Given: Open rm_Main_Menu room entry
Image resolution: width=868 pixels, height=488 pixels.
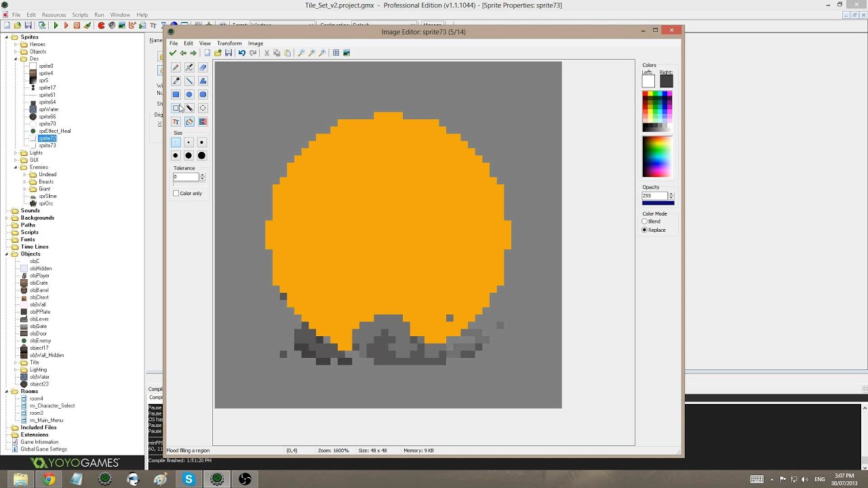Looking at the screenshot, I should [47, 420].
